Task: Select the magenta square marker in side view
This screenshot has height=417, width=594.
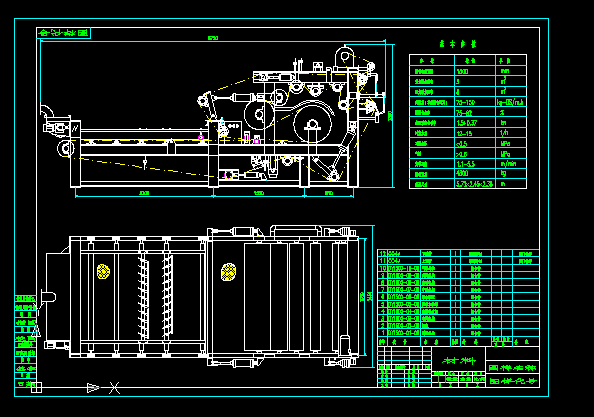Action: point(256,141)
